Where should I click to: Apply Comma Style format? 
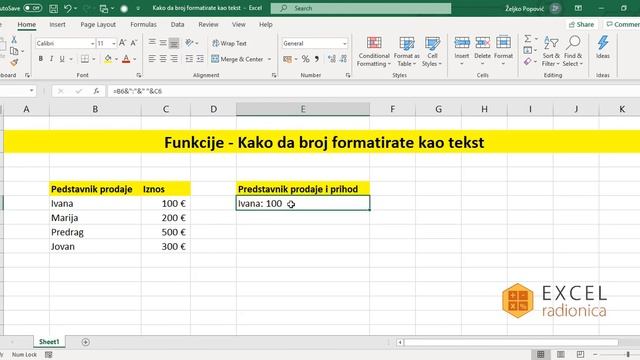pyautogui.click(x=317, y=59)
